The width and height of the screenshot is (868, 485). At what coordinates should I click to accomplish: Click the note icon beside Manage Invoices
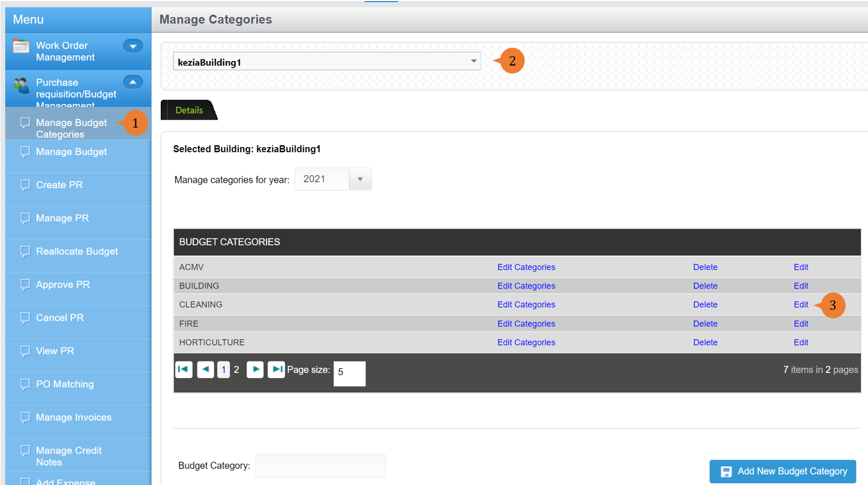click(25, 417)
